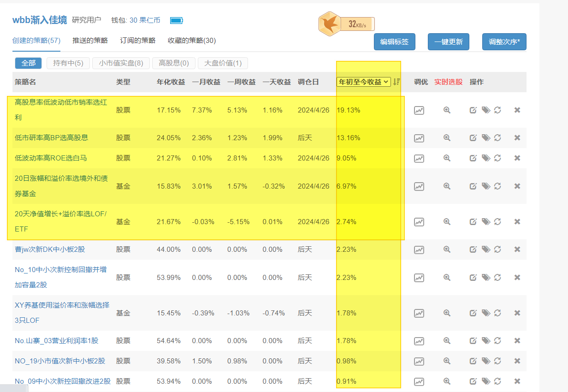Open strategy No.山寨_03营业利润率1股
Screen dimensions: 568x392
(x=56, y=341)
